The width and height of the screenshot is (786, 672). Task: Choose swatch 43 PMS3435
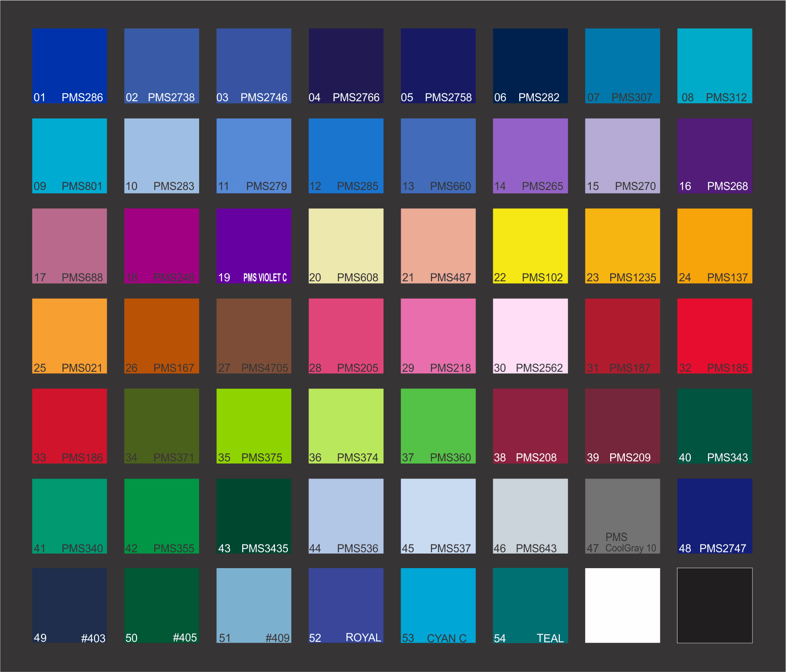254,516
